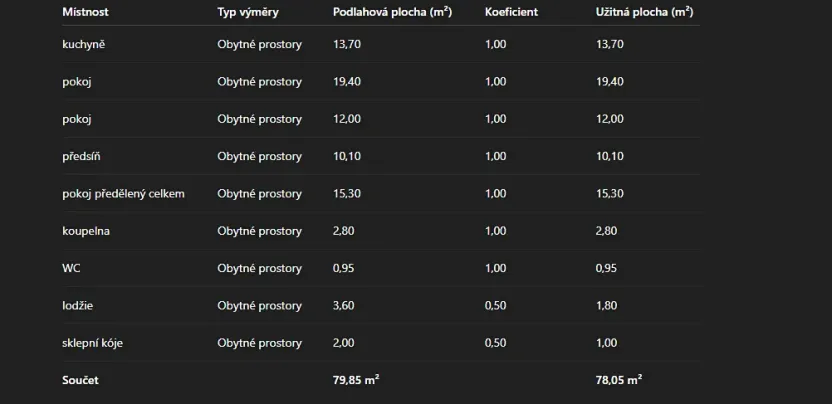Select the "Koeficient" column header
Screen dimensions: 832x404
[512, 12]
